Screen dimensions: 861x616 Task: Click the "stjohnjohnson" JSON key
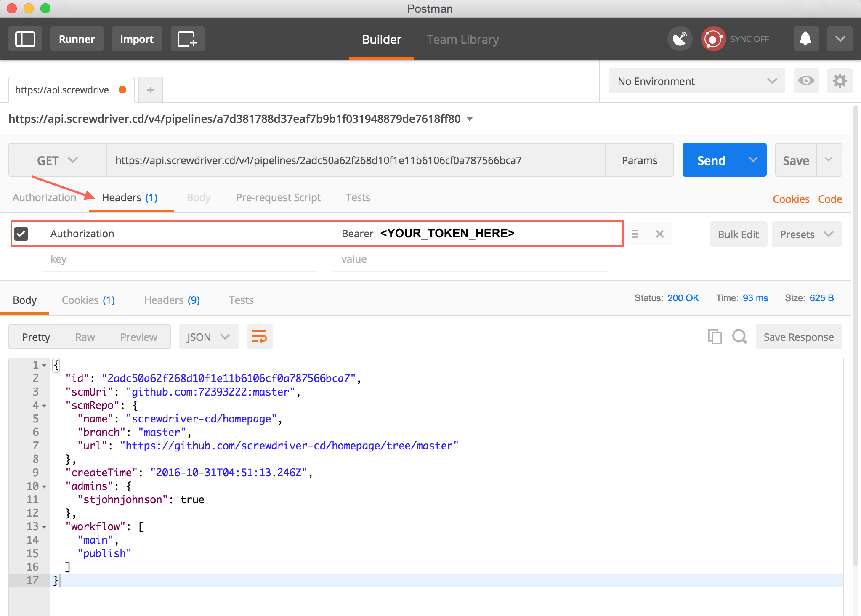coord(122,499)
